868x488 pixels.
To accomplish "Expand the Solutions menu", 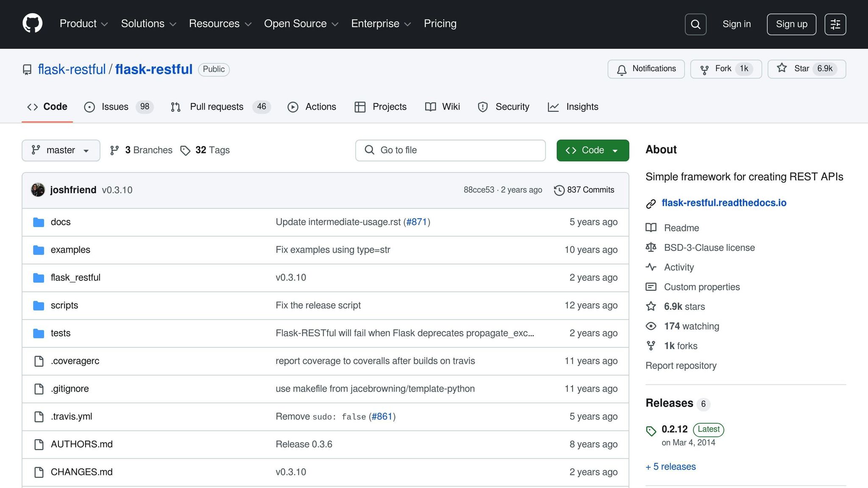I will tap(148, 24).
